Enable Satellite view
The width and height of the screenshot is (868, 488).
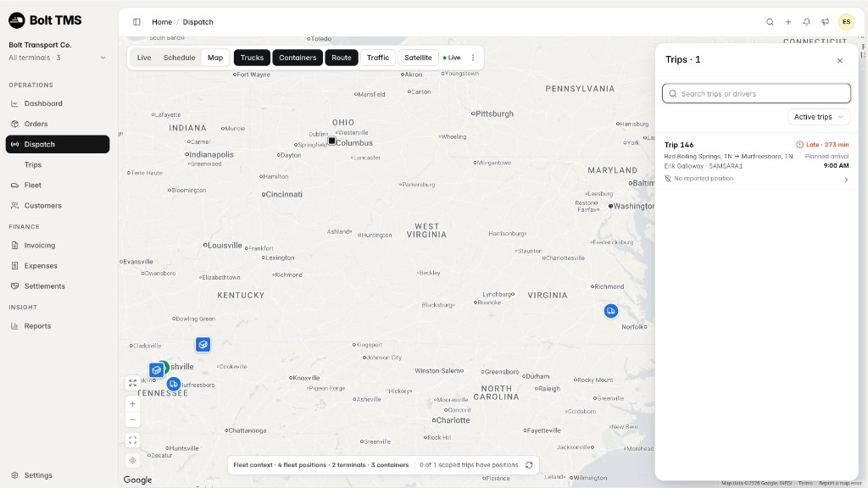point(418,58)
